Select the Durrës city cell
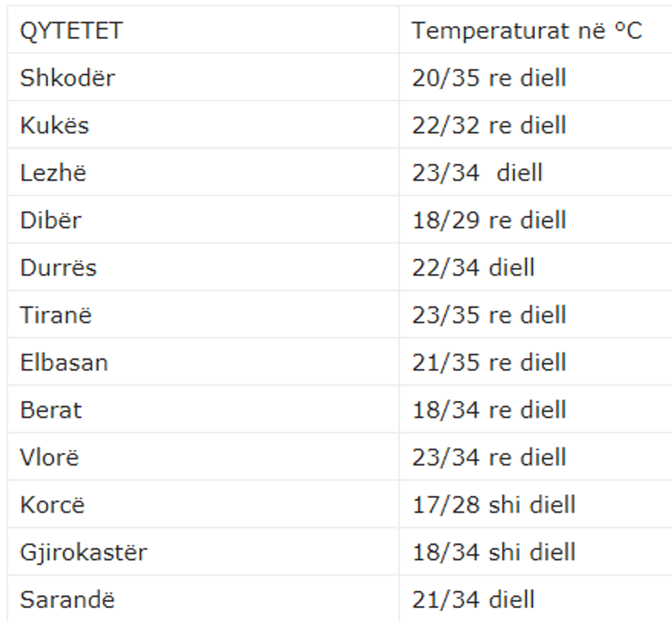Viewport: 672px width, 621px height. point(58,267)
